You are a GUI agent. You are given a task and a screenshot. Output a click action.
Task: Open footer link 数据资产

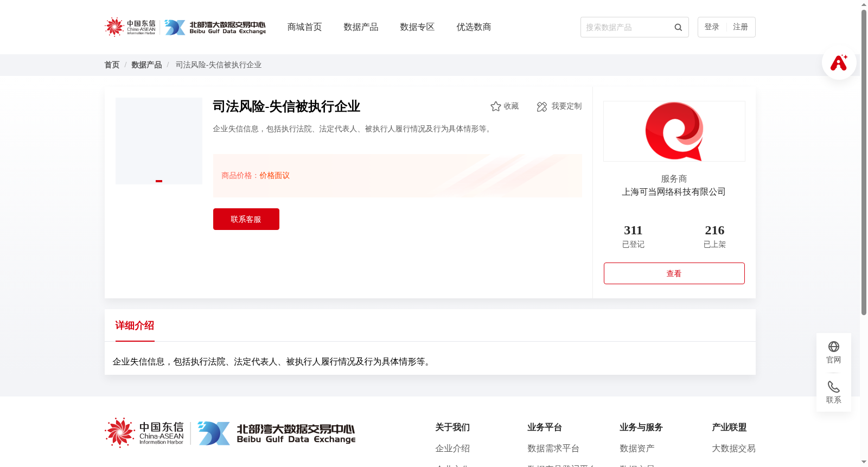637,449
